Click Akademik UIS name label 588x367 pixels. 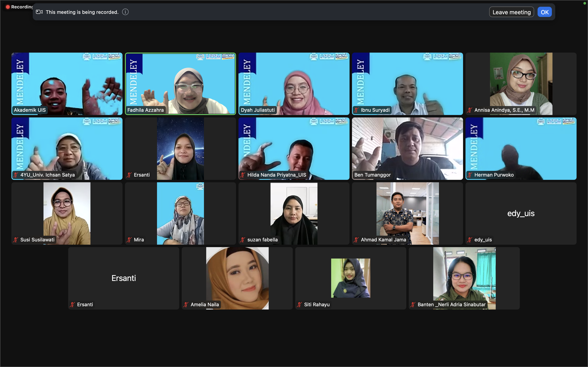[x=30, y=110]
